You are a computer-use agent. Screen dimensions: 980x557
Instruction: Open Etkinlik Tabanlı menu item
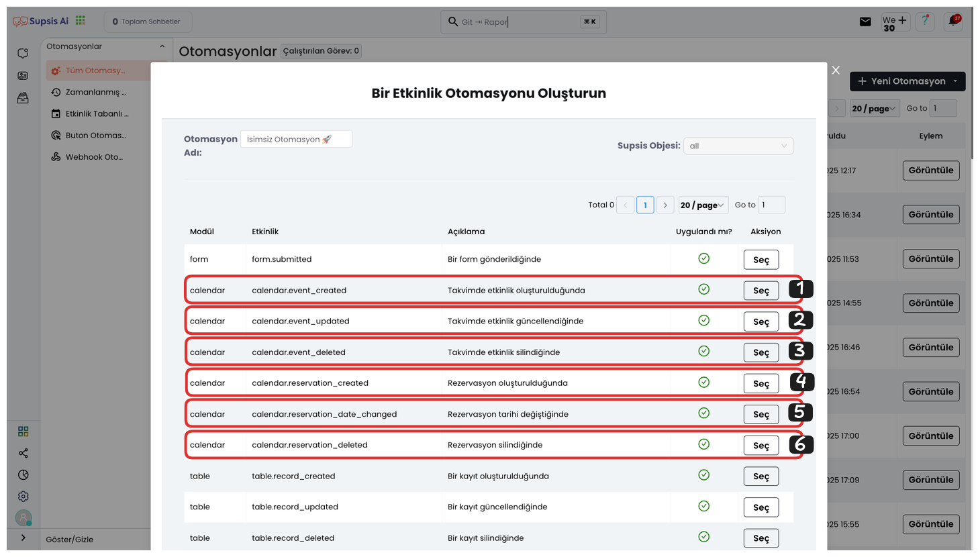point(95,113)
